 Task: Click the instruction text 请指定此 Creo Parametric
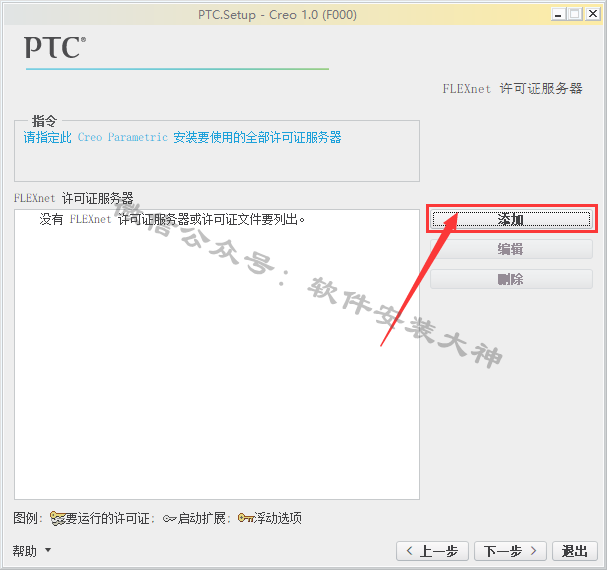[x=95, y=137]
